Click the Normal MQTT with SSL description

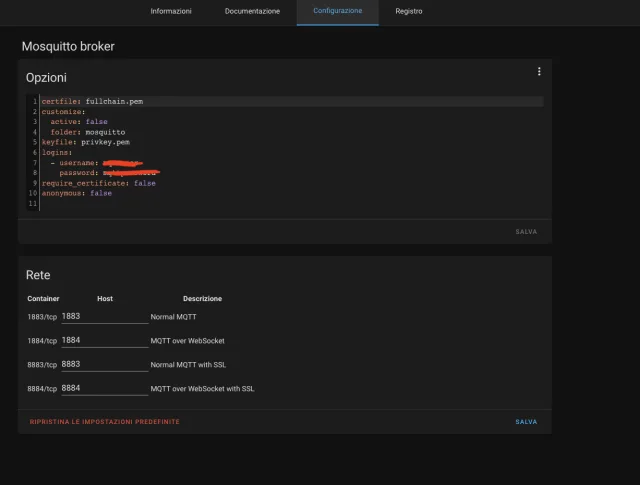(x=188, y=365)
